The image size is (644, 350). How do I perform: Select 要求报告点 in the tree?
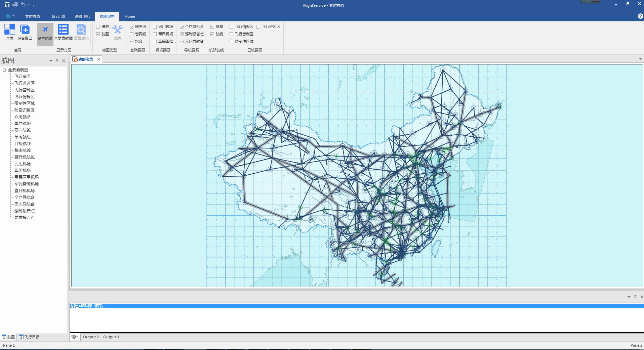point(25,218)
